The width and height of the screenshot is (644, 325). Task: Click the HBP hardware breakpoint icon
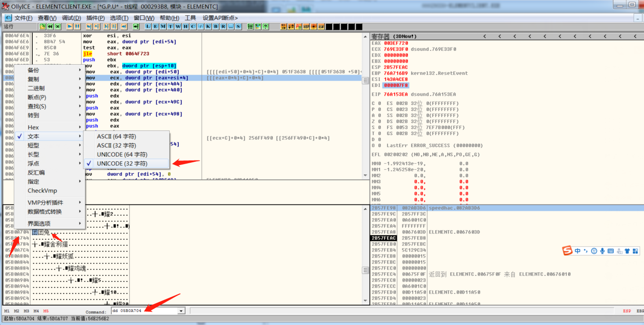click(x=306, y=26)
